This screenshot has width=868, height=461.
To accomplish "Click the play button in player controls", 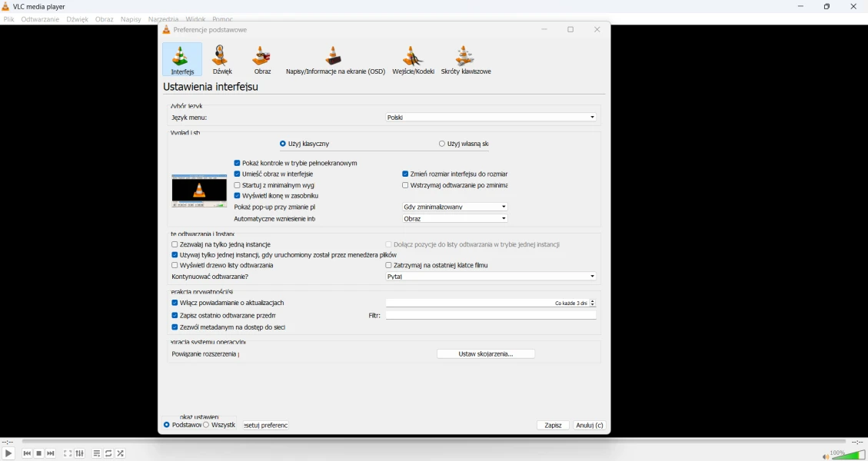I will coord(8,453).
